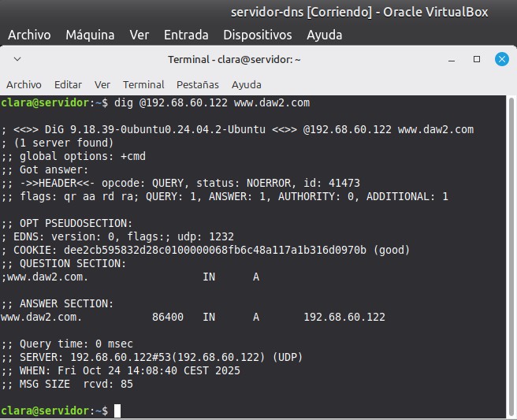
Task: Close the Terminal window with blue X
Action: pos(501,59)
